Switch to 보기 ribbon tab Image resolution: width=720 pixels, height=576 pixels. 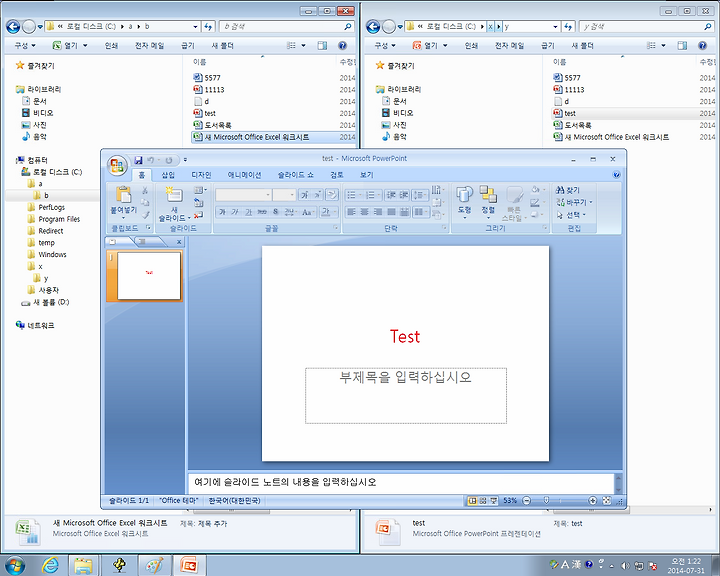tap(366, 175)
